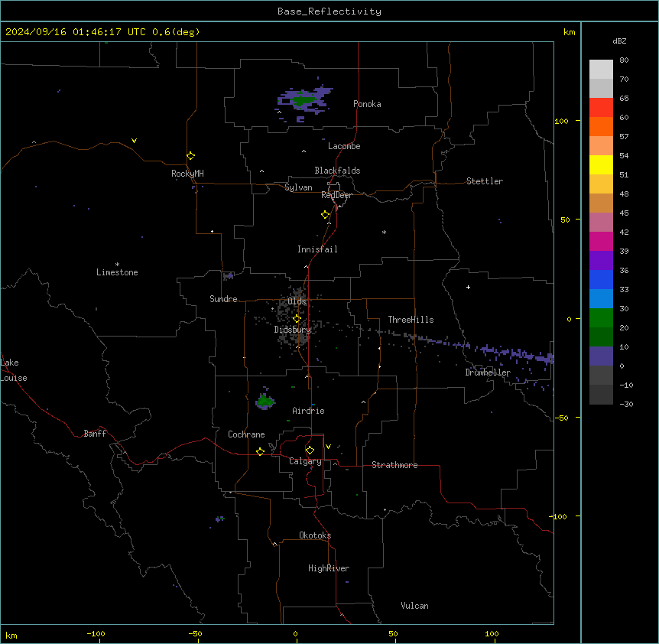Click the Okotoks city label
This screenshot has height=644, width=659.
point(315,535)
